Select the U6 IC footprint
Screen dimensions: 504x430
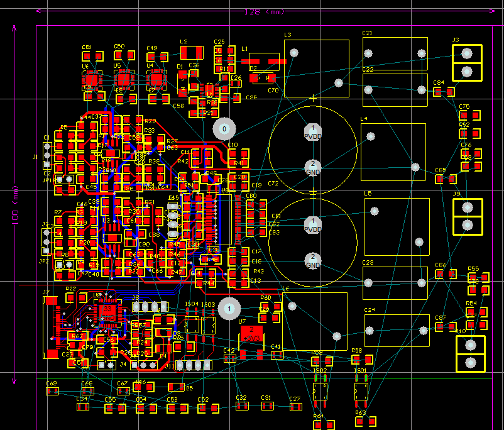(x=92, y=80)
